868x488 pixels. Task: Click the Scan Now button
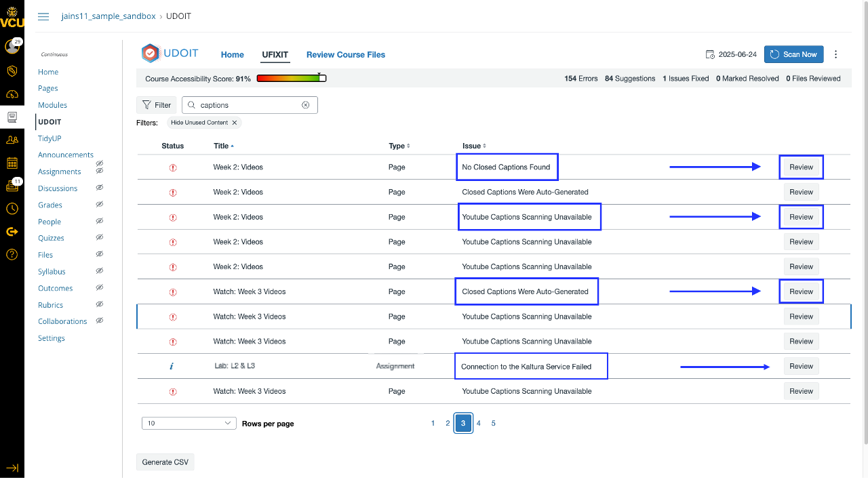coord(794,54)
